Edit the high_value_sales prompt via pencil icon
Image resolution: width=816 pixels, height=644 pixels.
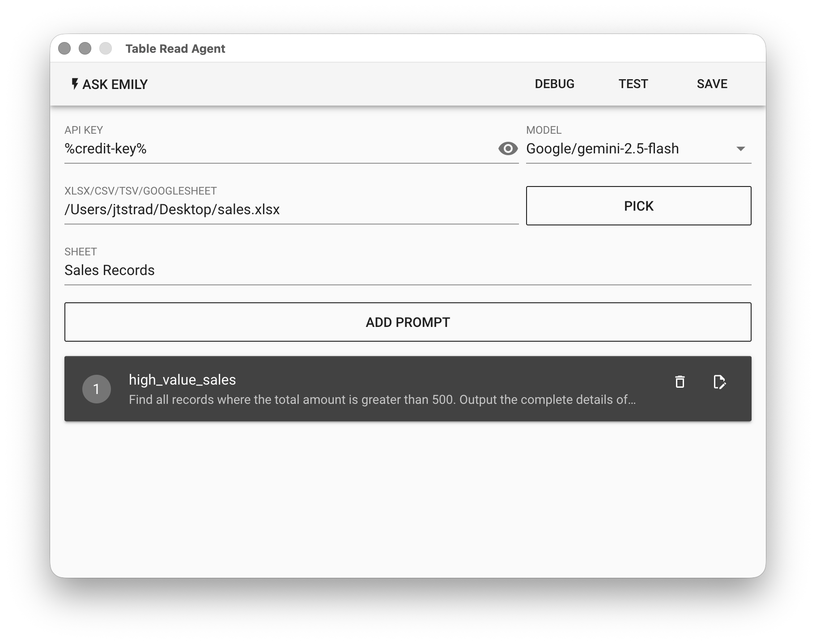pyautogui.click(x=719, y=382)
